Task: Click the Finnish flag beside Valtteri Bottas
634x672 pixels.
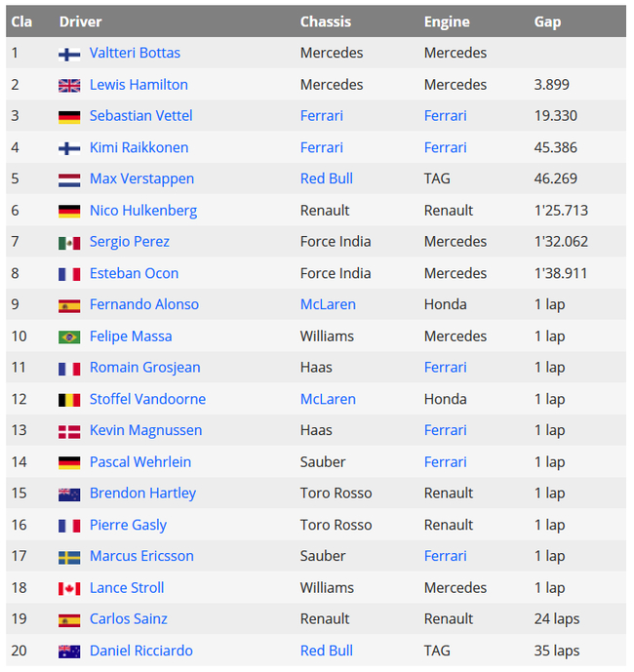Action: click(x=69, y=54)
